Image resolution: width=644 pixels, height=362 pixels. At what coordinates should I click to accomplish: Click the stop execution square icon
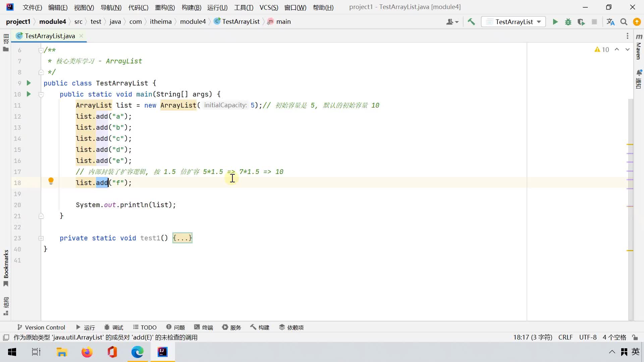(x=594, y=22)
